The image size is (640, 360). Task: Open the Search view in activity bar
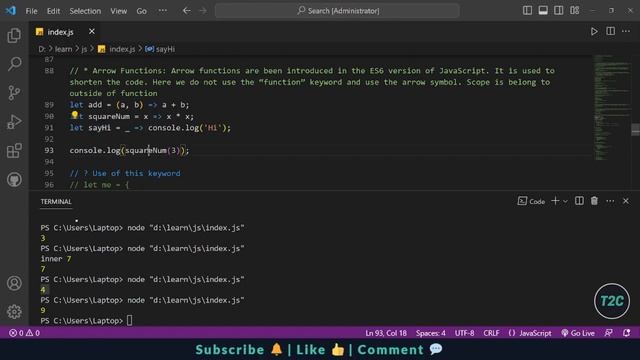[14, 64]
